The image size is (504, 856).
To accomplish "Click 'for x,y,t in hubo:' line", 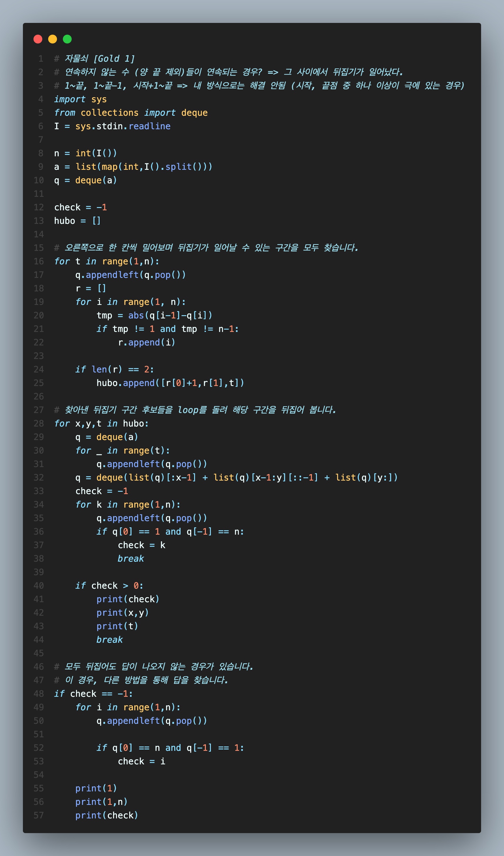I will tap(102, 424).
